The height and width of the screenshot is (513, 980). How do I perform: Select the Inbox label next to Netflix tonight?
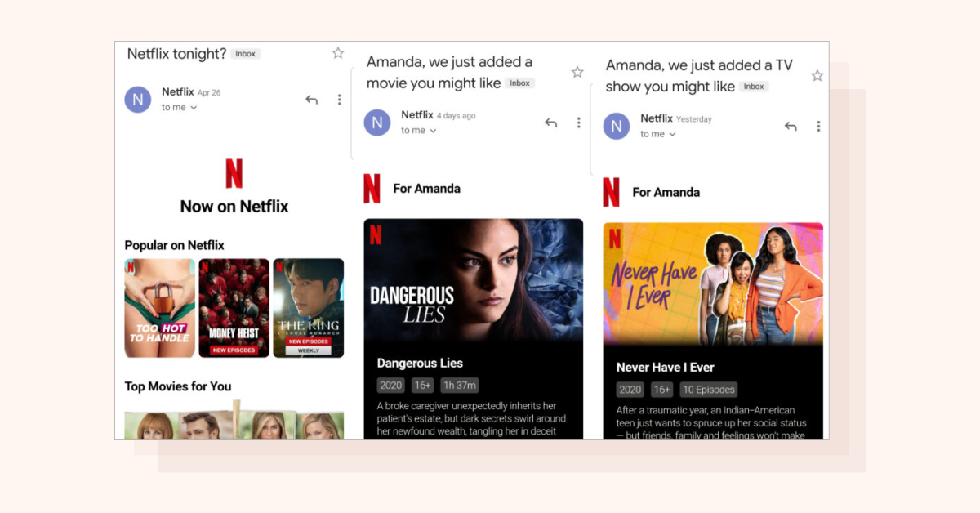click(245, 53)
